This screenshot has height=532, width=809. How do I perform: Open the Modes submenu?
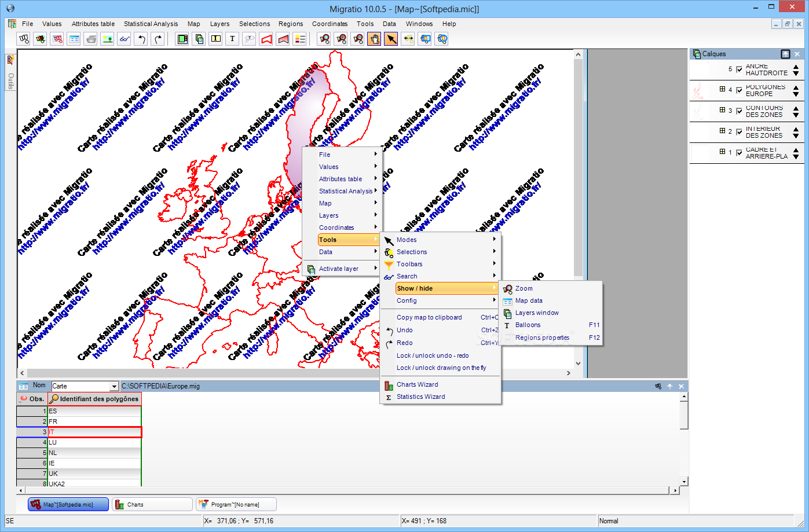pyautogui.click(x=440, y=240)
